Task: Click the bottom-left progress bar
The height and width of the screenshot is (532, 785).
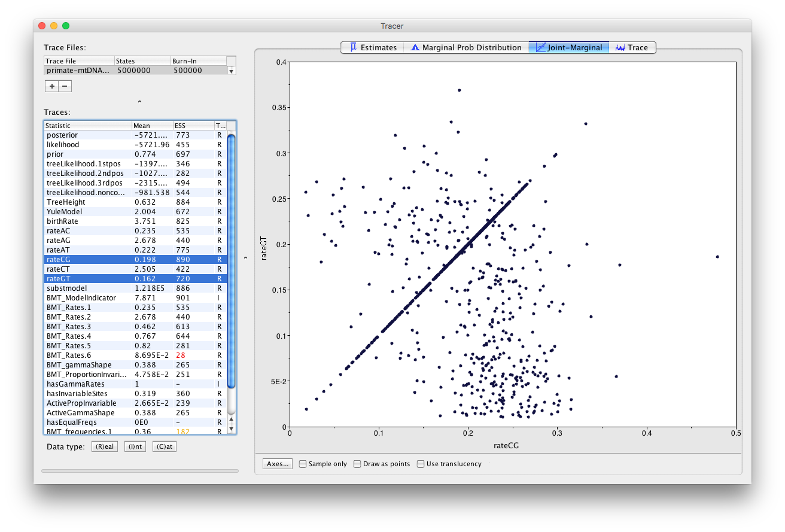Action: pos(139,471)
